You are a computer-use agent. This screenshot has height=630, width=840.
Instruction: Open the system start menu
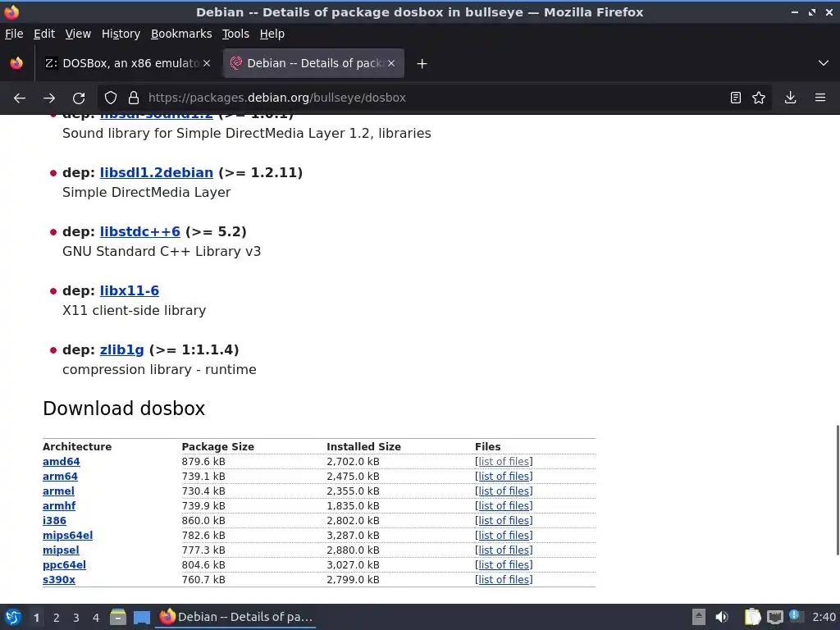[x=13, y=617]
